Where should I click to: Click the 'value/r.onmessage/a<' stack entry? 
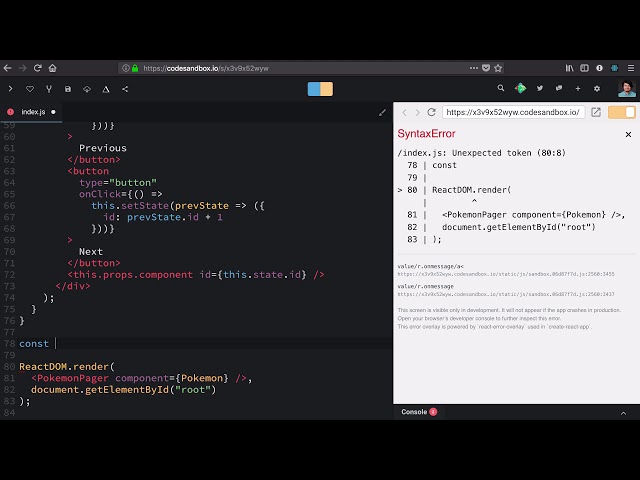coord(431,266)
